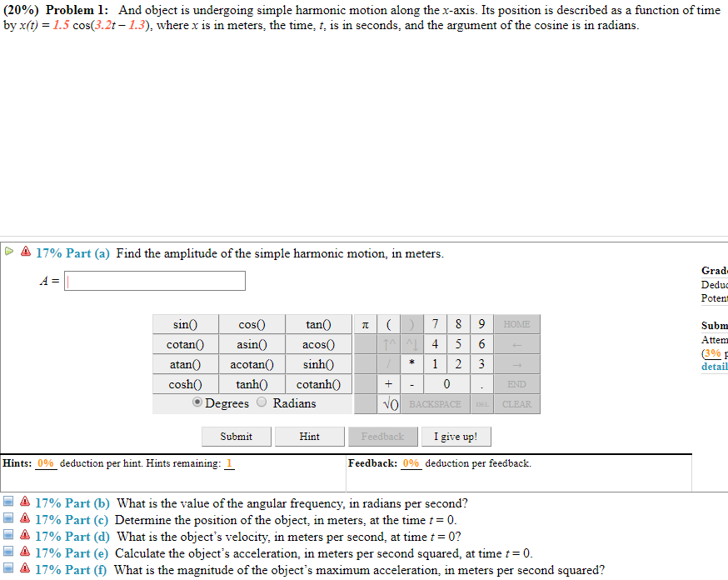
Task: Click the green arrow beside Part (a)
Action: pyautogui.click(x=8, y=248)
